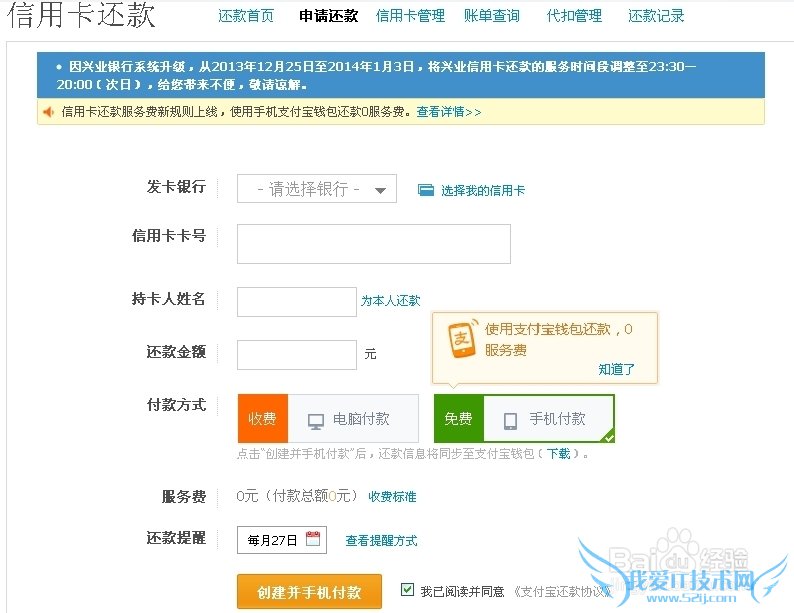Focus the 持卡人姓名 input field
This screenshot has width=794, height=613.
click(297, 302)
